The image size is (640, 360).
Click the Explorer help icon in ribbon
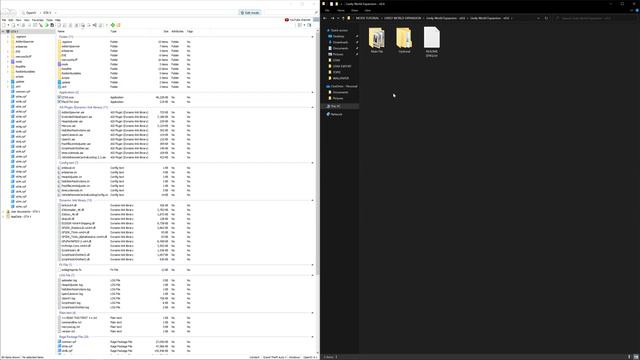pyautogui.click(x=637, y=11)
